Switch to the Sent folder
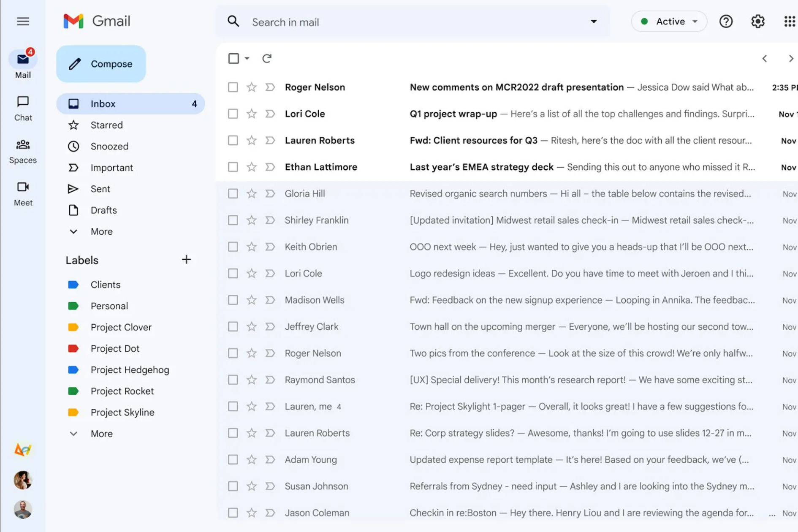Image resolution: width=798 pixels, height=532 pixels. point(100,189)
